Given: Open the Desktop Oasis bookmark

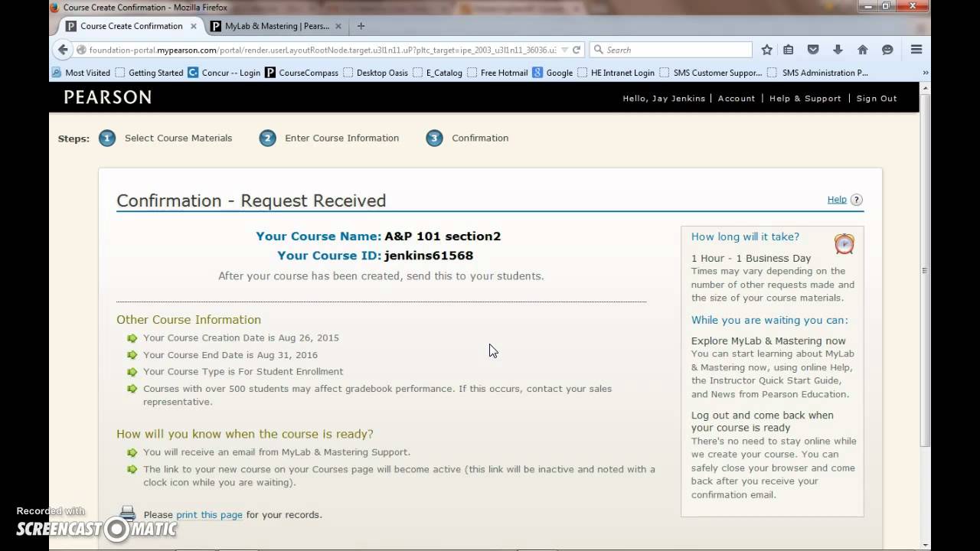Looking at the screenshot, I should 376,73.
